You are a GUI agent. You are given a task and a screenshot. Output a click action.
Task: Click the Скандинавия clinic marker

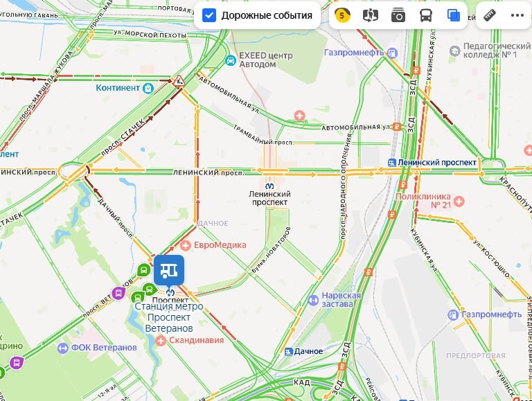point(161,341)
